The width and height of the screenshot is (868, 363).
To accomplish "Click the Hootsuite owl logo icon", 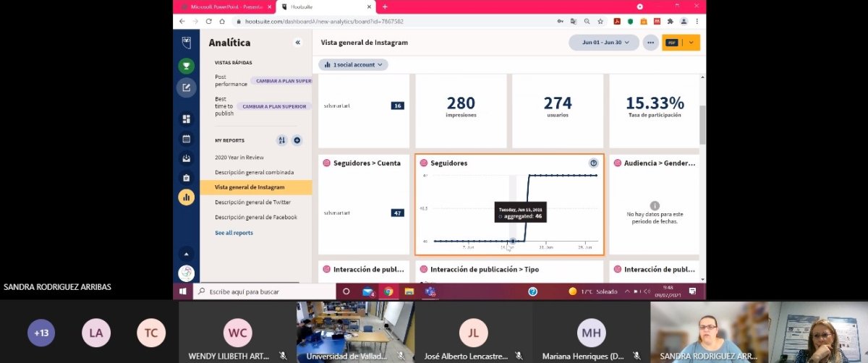I will (186, 42).
